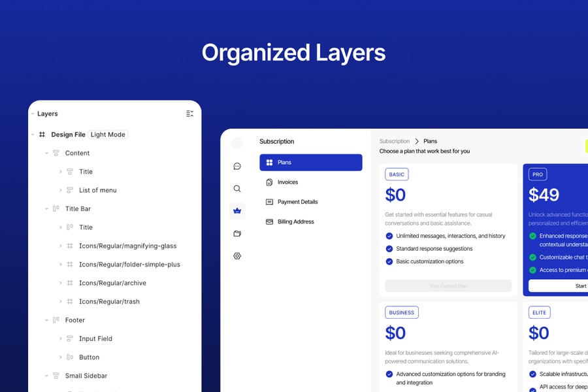Collapse the Content layer group

pyautogui.click(x=46, y=153)
